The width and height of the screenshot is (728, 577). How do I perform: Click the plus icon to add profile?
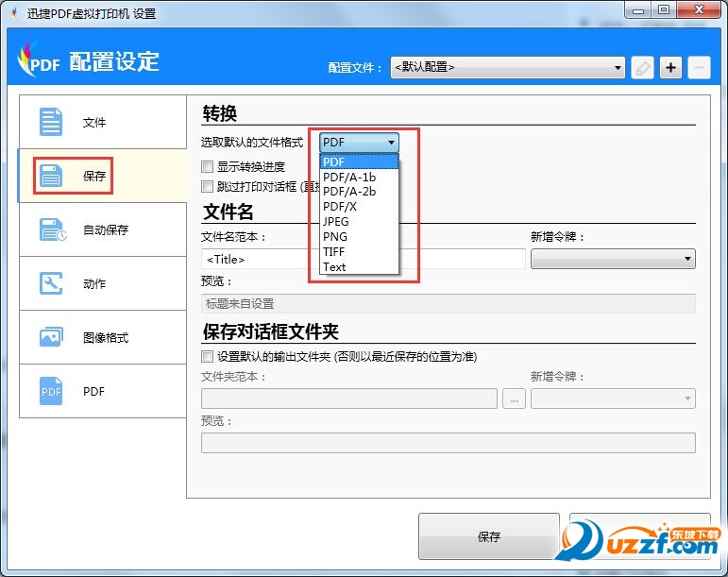coord(670,67)
